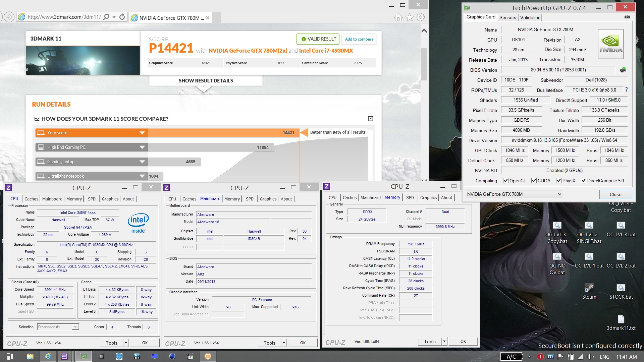Expand the Your score dropdown arrow
Viewport: 644px width, 362px height.
coord(142,133)
